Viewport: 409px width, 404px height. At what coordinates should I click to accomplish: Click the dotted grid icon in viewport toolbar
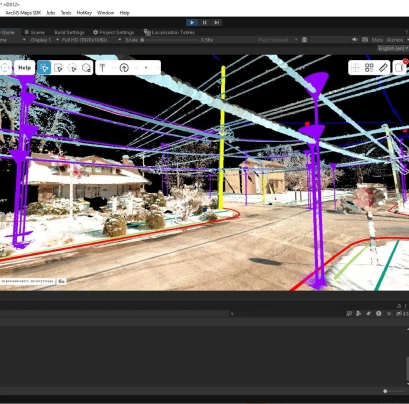coord(355,68)
